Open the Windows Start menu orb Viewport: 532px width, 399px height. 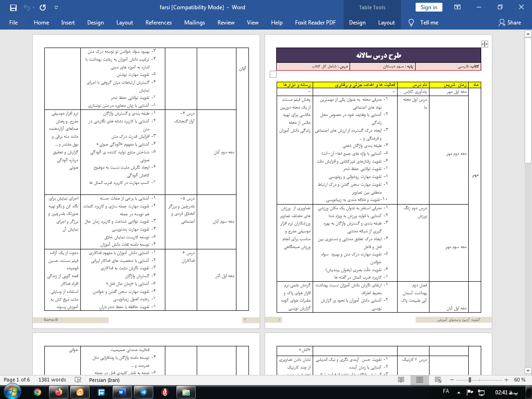(12, 392)
